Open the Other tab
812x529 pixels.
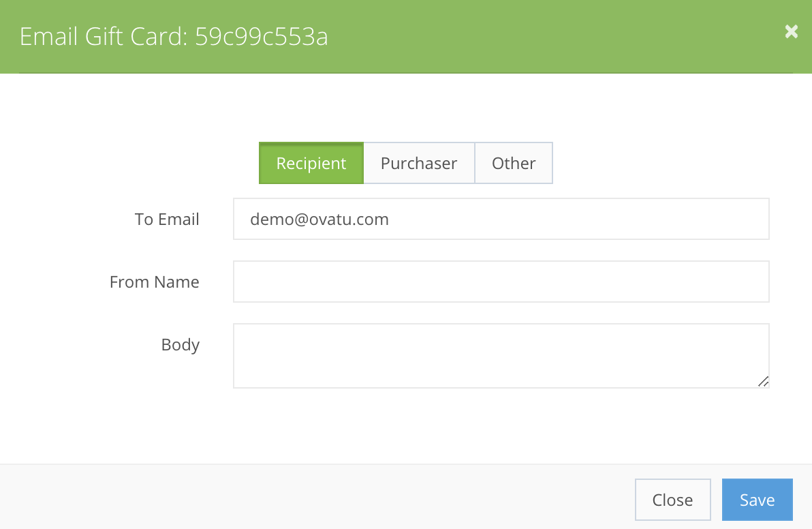point(514,163)
